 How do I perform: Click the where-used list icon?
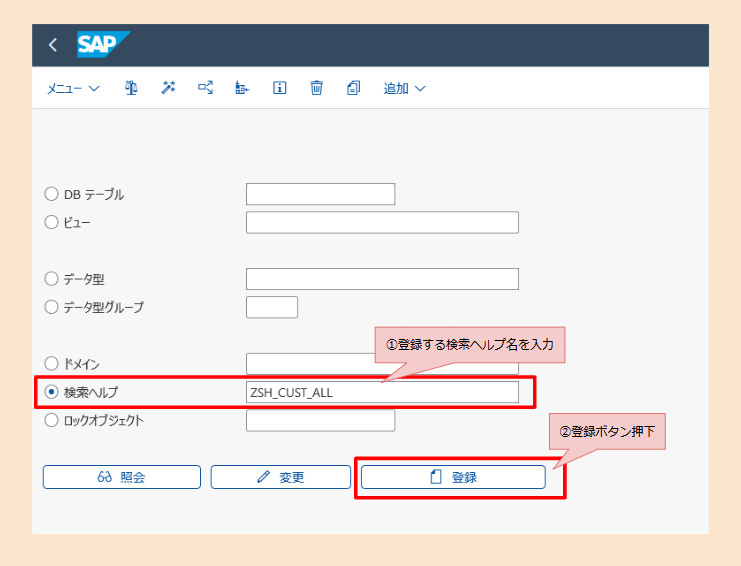click(x=205, y=88)
